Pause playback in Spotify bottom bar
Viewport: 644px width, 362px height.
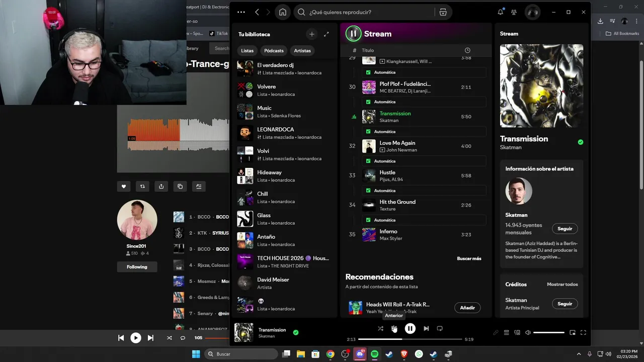point(410,328)
